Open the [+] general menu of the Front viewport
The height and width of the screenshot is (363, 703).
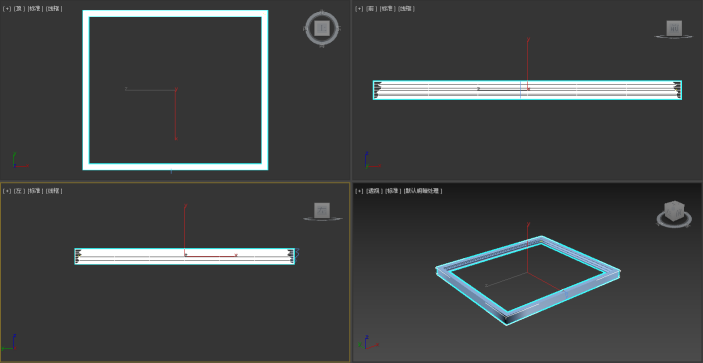(x=360, y=9)
